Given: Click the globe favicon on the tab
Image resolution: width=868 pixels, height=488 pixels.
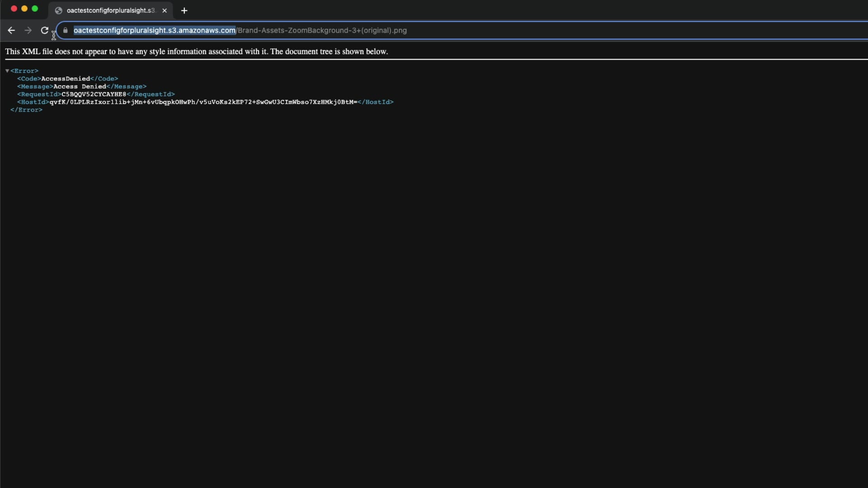Looking at the screenshot, I should click(58, 10).
